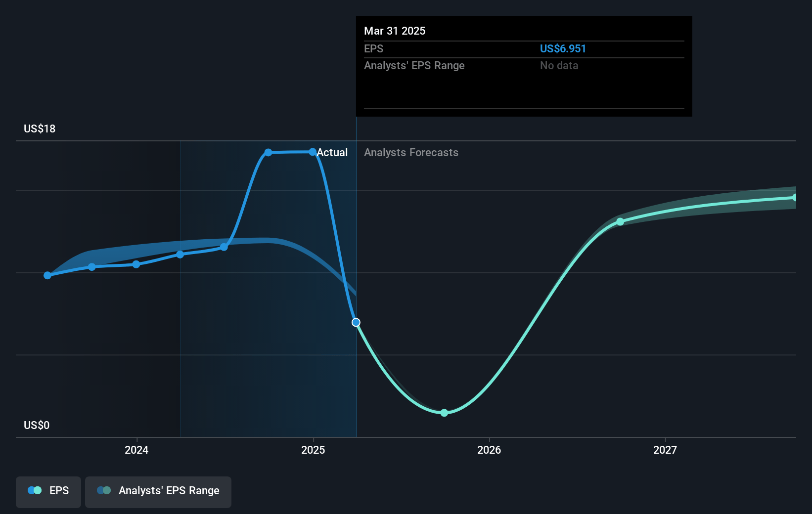The image size is (812, 514).
Task: Click the EPS point at the shaded region start
Action: (180, 255)
